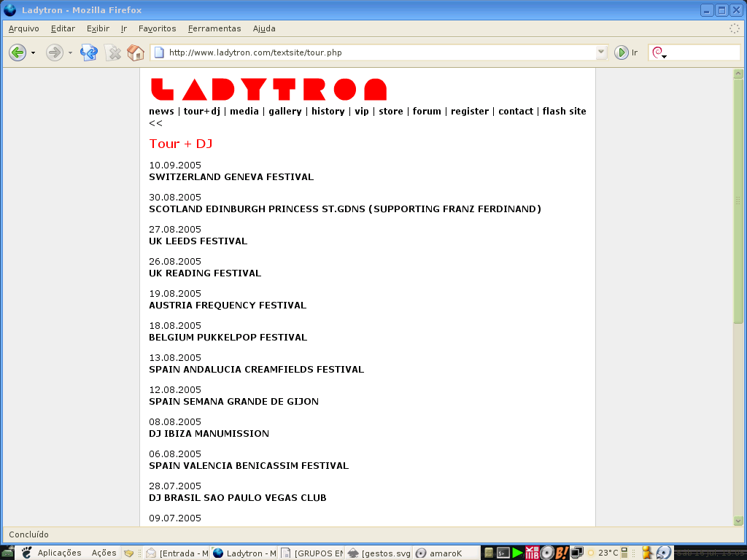Viewport: 747px width, 560px height.
Task: Open the register link
Action: click(x=470, y=111)
